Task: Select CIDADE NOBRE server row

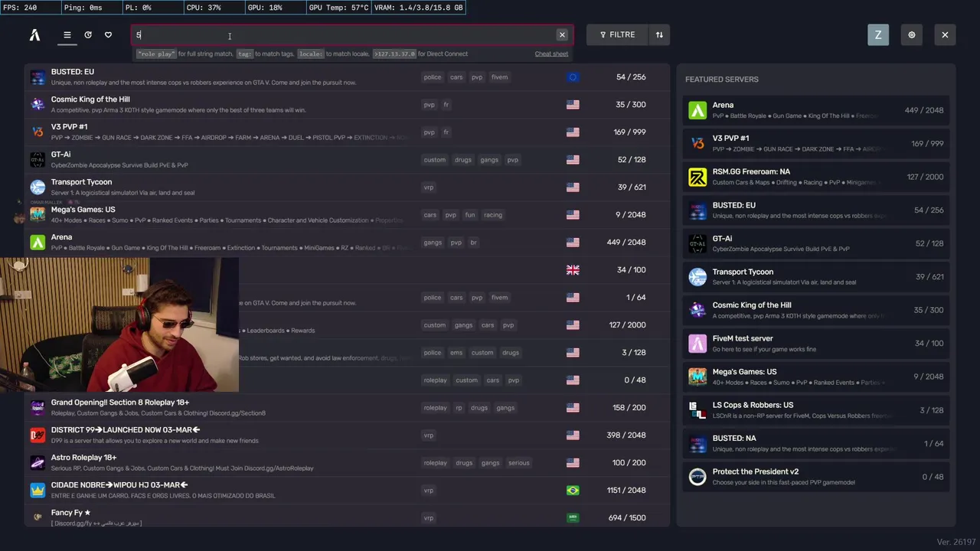Action: click(x=347, y=490)
